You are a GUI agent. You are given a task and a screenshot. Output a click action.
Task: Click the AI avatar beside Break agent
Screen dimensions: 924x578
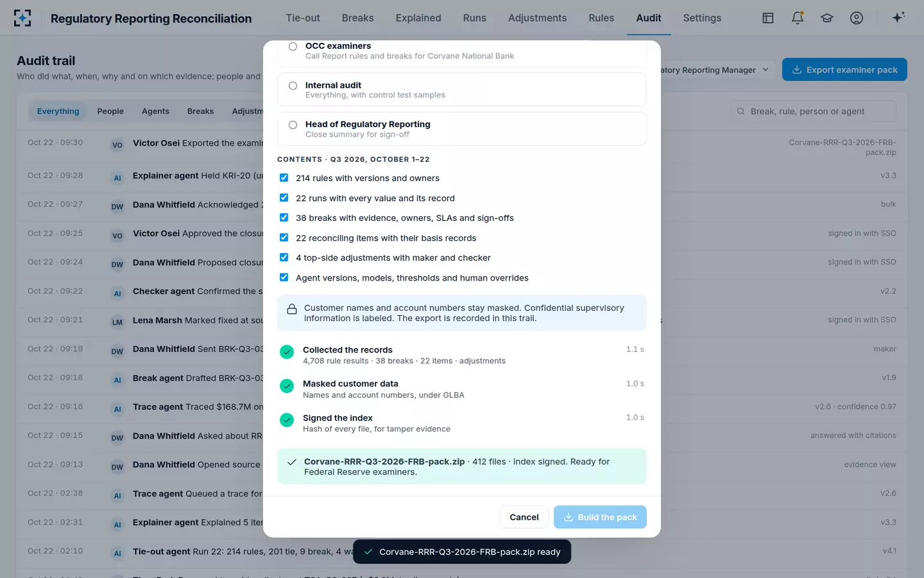click(117, 380)
